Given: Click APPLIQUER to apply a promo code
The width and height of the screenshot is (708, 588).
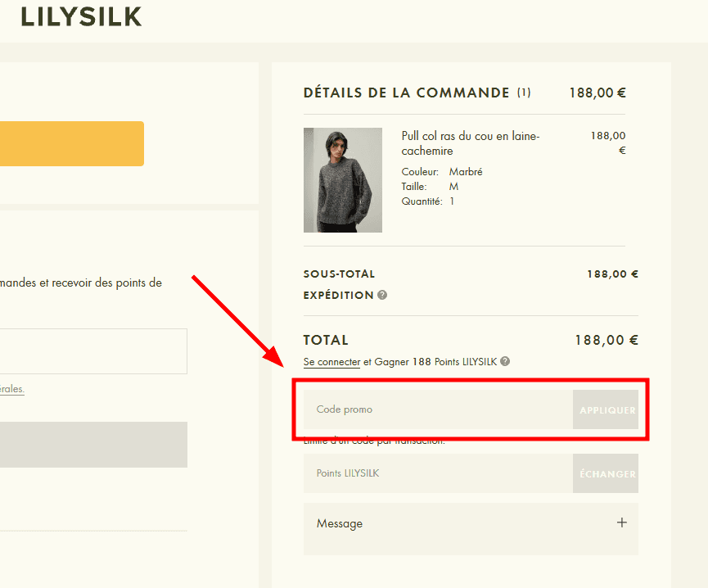Looking at the screenshot, I should [606, 409].
